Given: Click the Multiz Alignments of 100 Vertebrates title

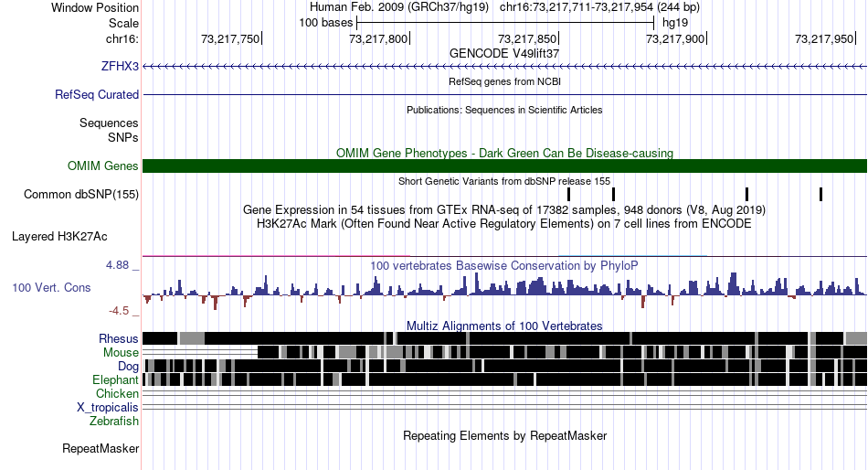Looking at the screenshot, I should [x=504, y=326].
